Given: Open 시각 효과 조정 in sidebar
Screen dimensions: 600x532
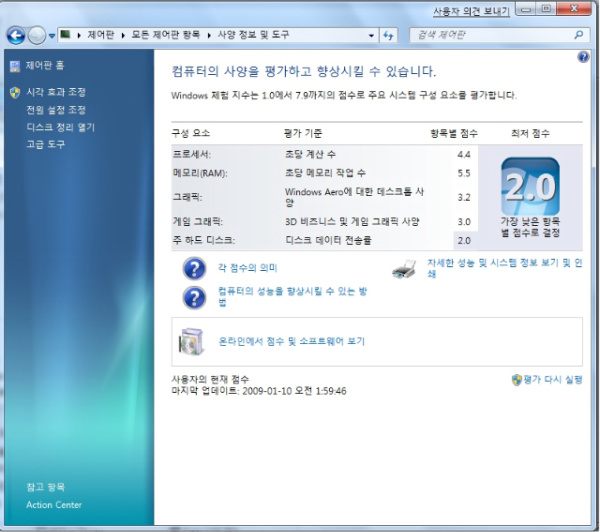Looking at the screenshot, I should click(56, 92).
